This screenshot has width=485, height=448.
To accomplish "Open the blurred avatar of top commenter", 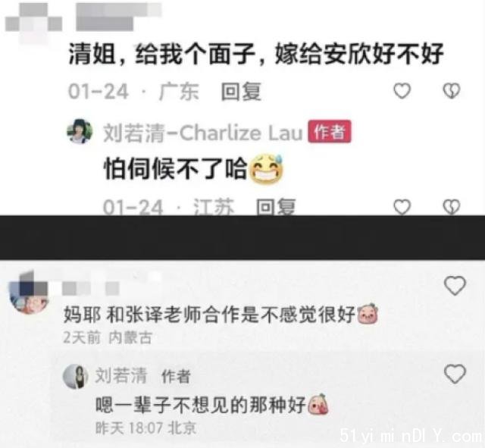I will [33, 22].
